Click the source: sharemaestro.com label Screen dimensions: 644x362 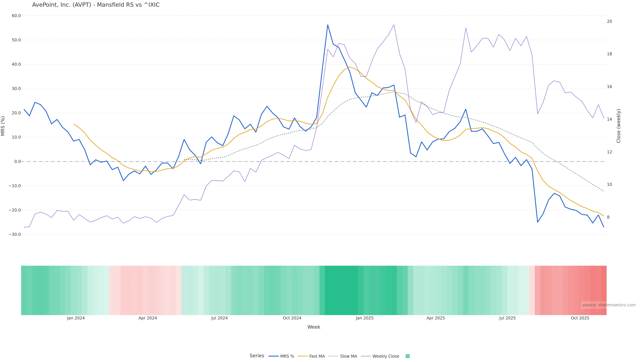click(x=609, y=305)
